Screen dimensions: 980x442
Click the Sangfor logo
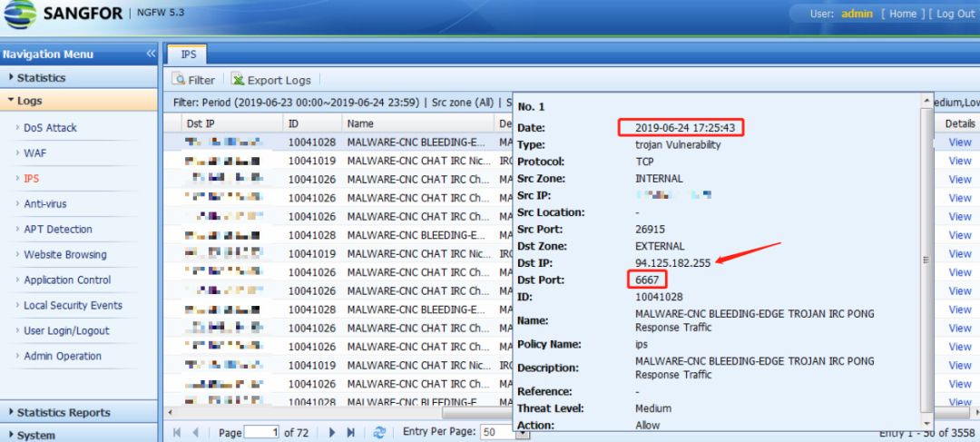[x=64, y=14]
